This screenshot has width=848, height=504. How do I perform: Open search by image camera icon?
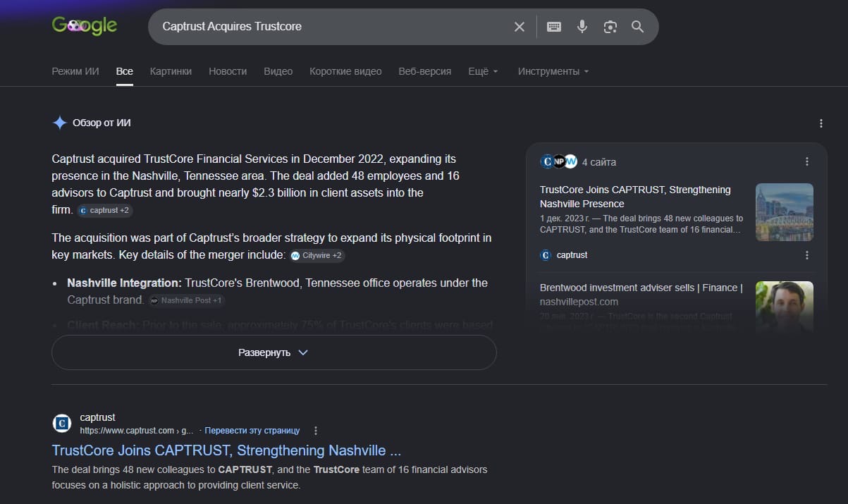tap(610, 27)
